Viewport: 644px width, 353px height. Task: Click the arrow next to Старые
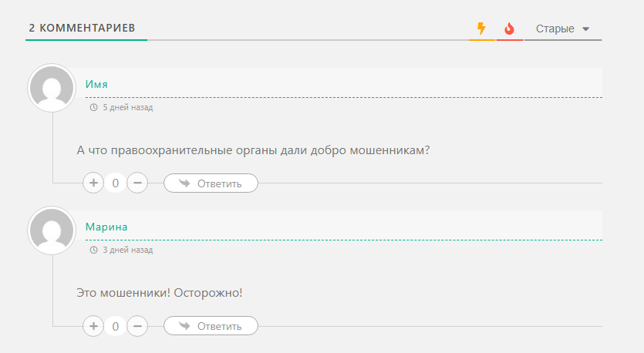(586, 29)
